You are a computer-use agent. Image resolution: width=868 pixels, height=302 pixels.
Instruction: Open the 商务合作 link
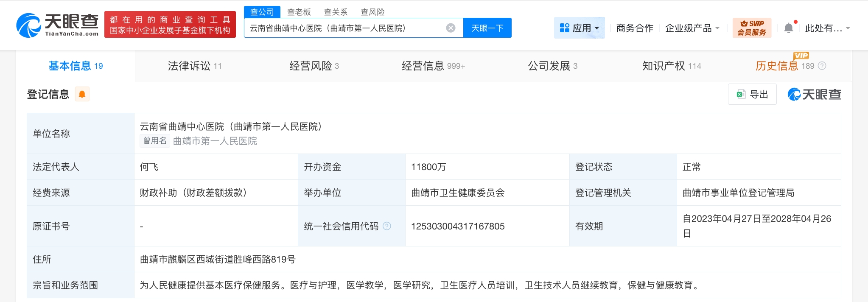(635, 28)
